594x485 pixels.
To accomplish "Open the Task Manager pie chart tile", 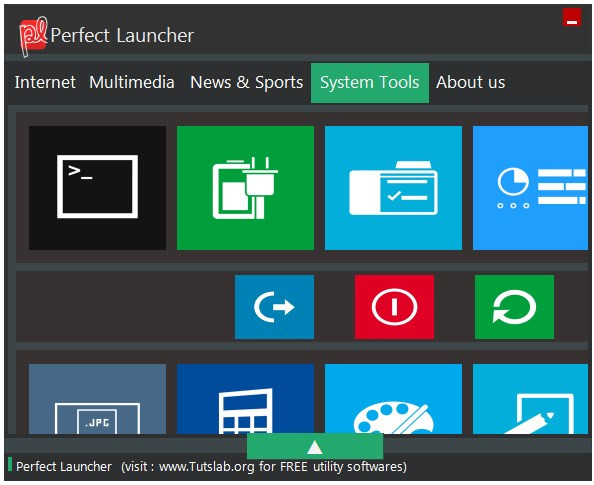I will coord(530,188).
